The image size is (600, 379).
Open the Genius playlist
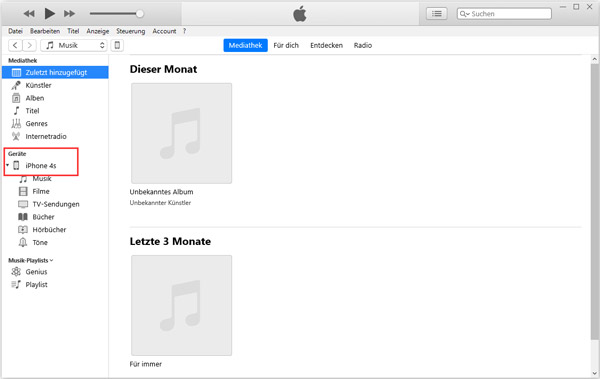click(36, 272)
